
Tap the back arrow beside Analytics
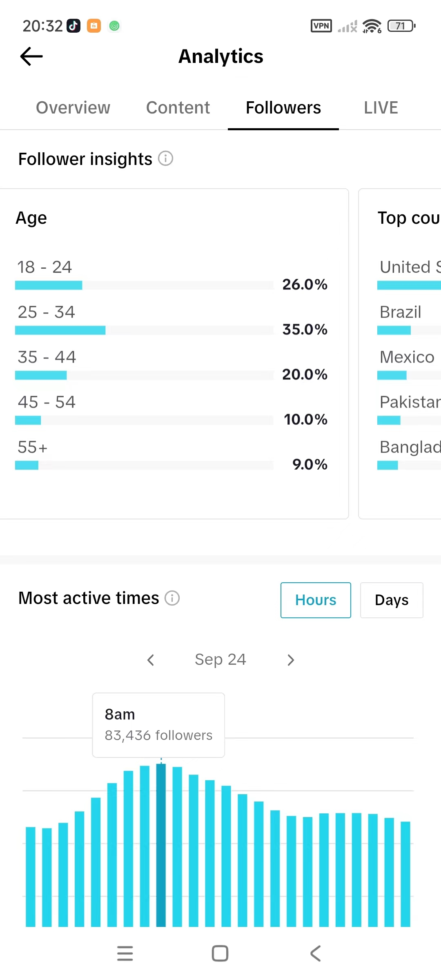point(31,56)
